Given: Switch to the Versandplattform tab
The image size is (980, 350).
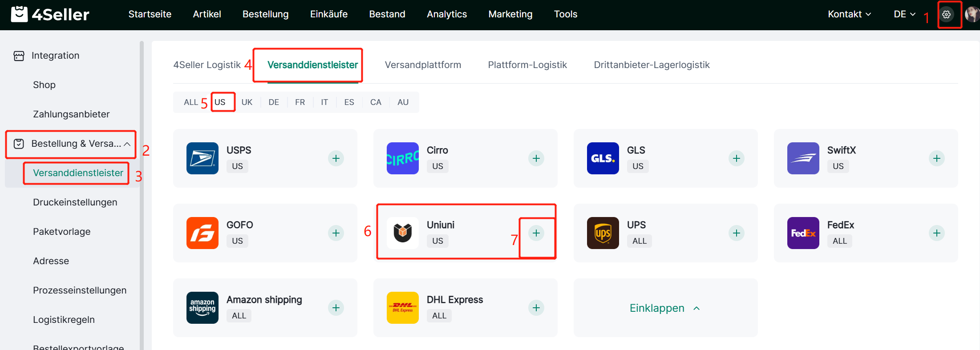Looking at the screenshot, I should pyautogui.click(x=423, y=65).
